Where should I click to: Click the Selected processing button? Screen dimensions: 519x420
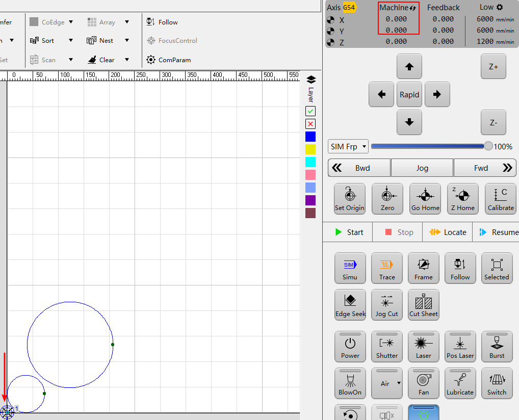point(497,268)
